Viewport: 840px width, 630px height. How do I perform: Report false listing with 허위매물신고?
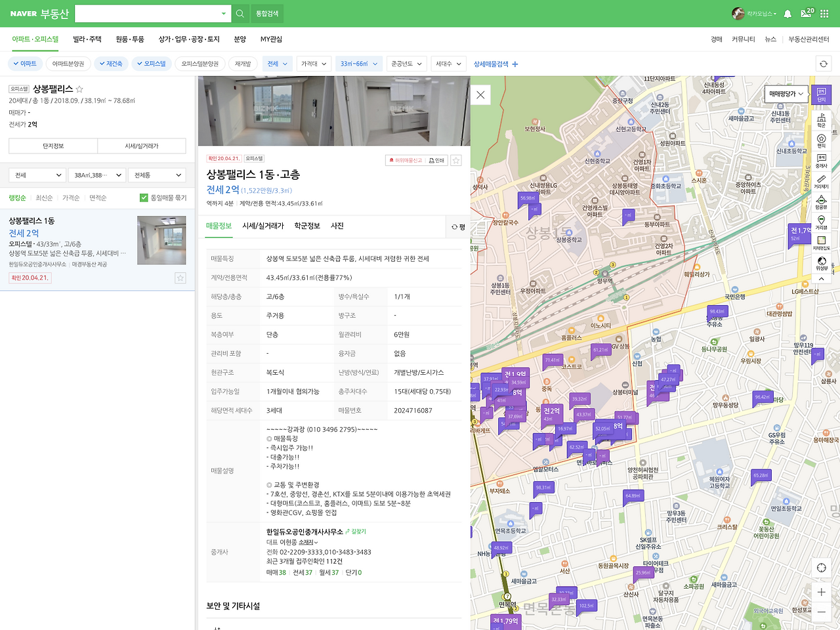406,160
